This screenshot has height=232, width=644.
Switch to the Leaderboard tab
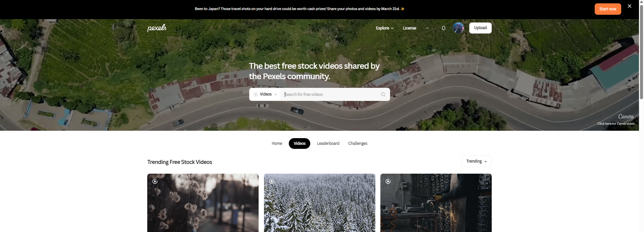328,143
